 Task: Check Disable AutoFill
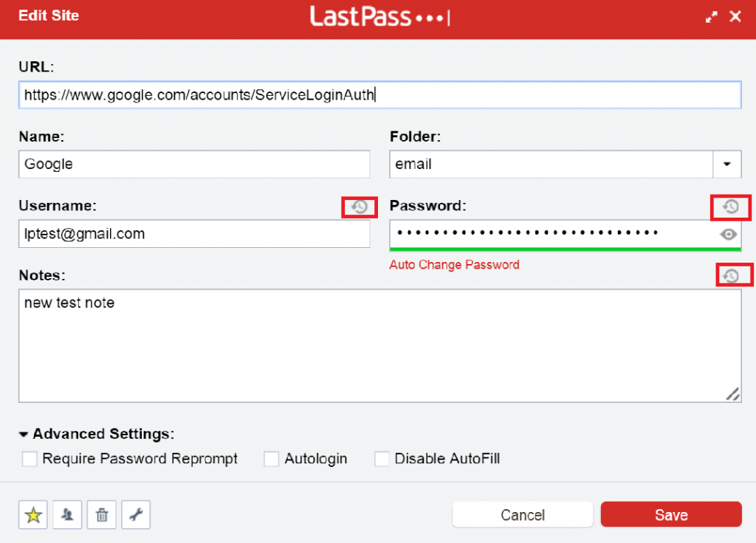[x=382, y=458]
